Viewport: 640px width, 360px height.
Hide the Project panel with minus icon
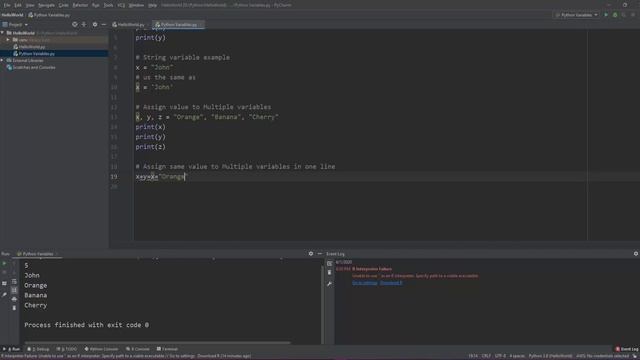pos(104,24)
